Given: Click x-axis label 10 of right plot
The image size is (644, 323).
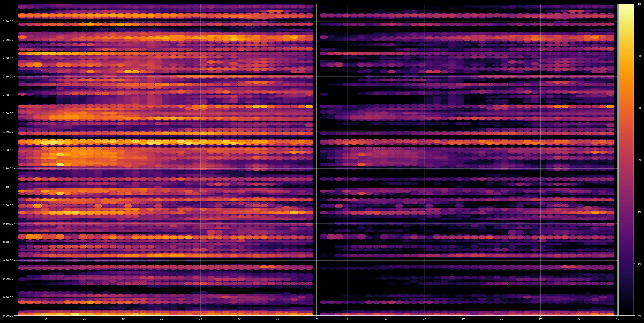Looking at the screenshot, I should [386, 319].
